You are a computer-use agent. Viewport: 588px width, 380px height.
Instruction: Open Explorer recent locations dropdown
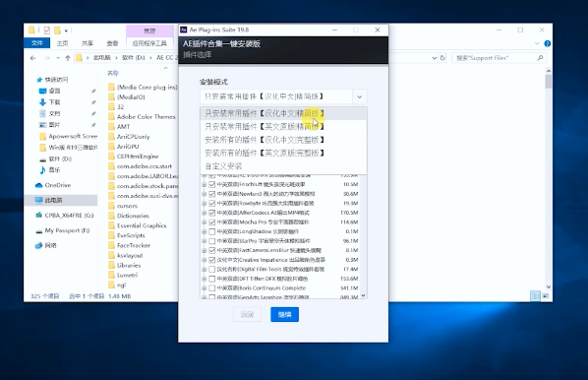[58, 58]
